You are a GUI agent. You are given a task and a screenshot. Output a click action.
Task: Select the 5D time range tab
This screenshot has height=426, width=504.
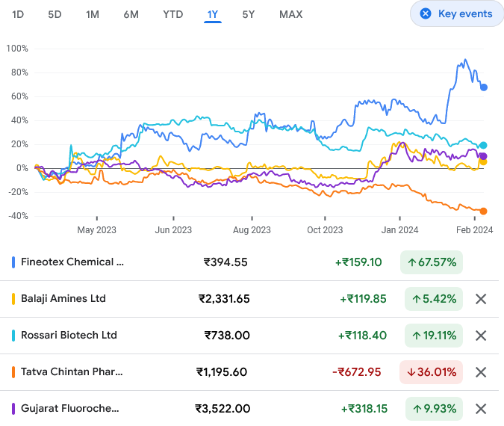55,14
